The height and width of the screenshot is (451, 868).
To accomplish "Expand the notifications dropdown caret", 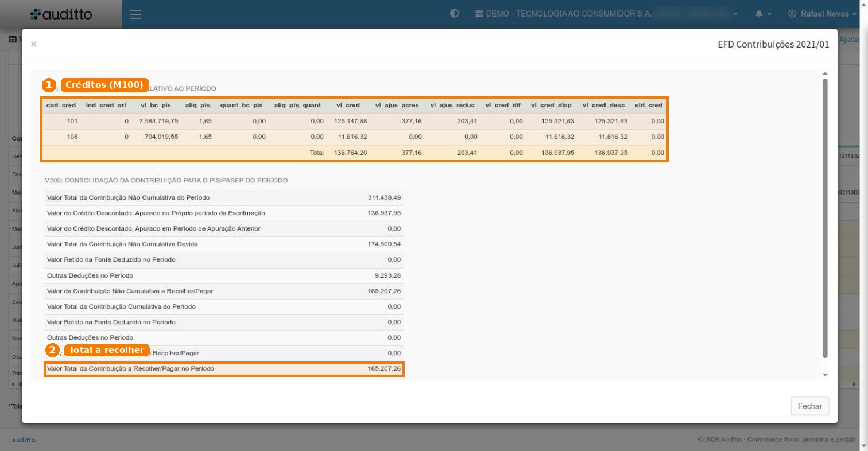I will [x=769, y=14].
